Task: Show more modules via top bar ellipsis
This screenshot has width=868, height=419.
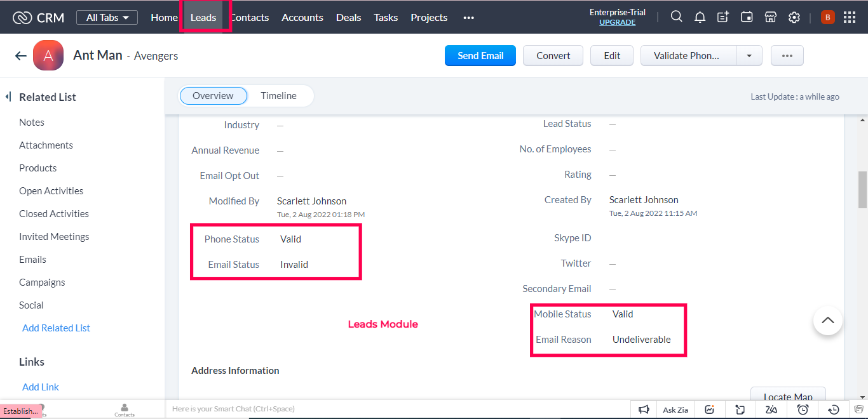Action: coord(469,18)
